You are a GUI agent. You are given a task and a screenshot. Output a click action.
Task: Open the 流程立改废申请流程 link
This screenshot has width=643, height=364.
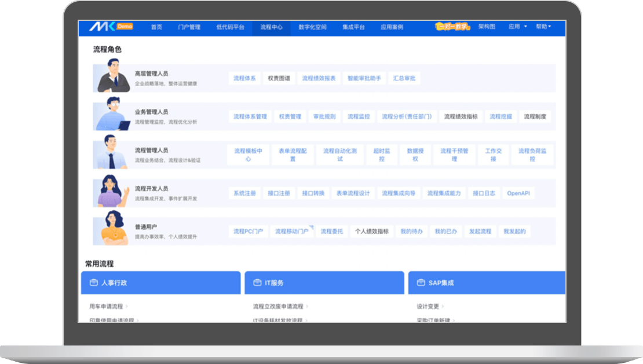280,306
